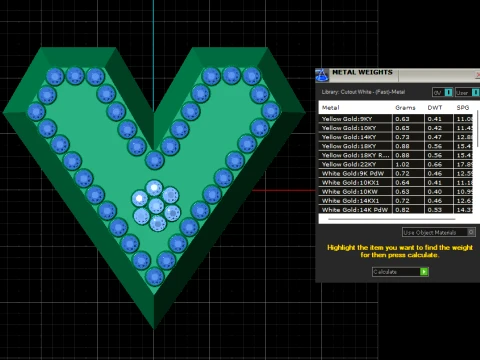
Task: Click the 0.65 grams value for 10KY
Action: click(402, 128)
